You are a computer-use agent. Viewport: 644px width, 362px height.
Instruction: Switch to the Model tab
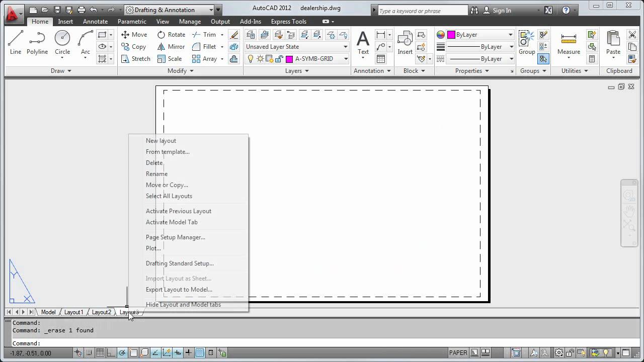[48, 312]
